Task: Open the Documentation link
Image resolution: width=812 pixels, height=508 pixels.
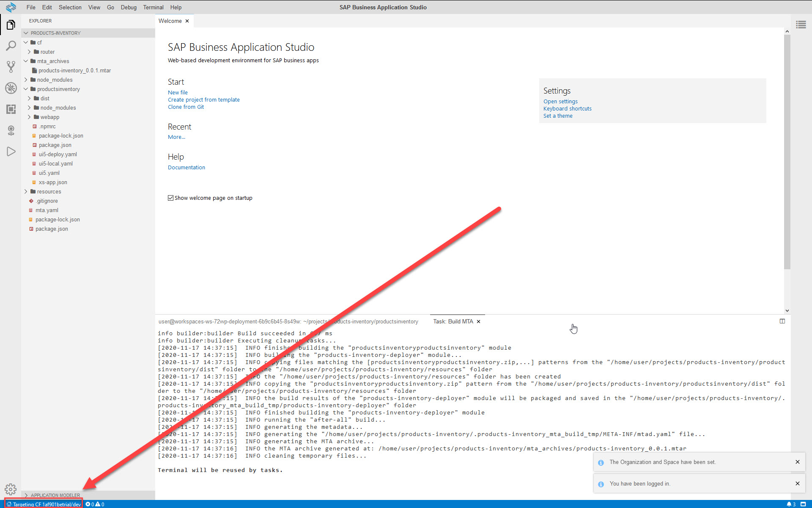Action: (187, 168)
